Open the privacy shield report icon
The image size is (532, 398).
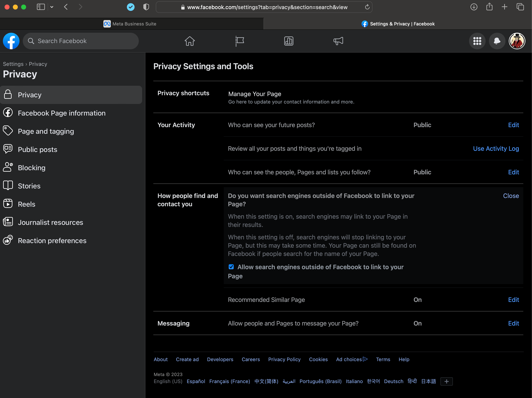146,7
